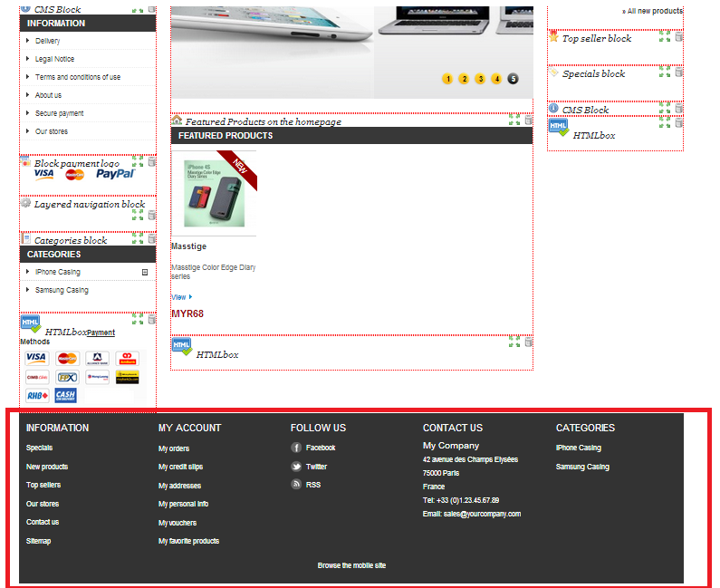
Task: Open Masstige phone case product thumbnail
Action: coord(214,193)
